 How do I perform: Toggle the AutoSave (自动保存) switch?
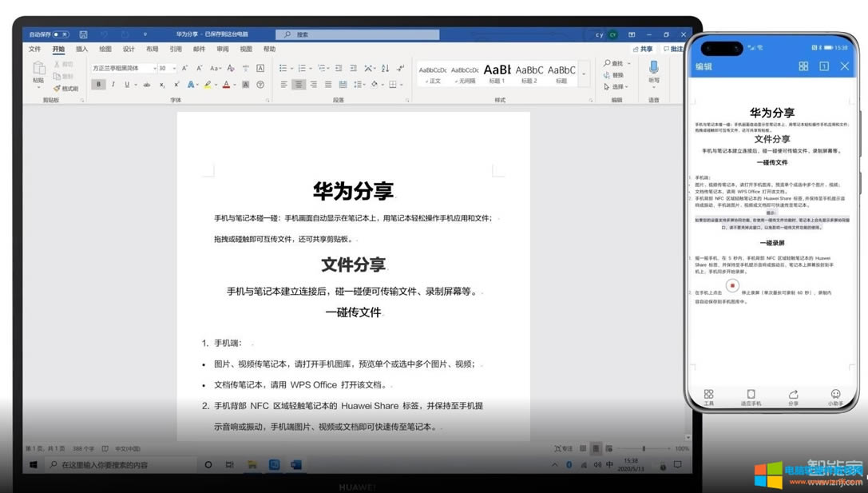pos(61,35)
